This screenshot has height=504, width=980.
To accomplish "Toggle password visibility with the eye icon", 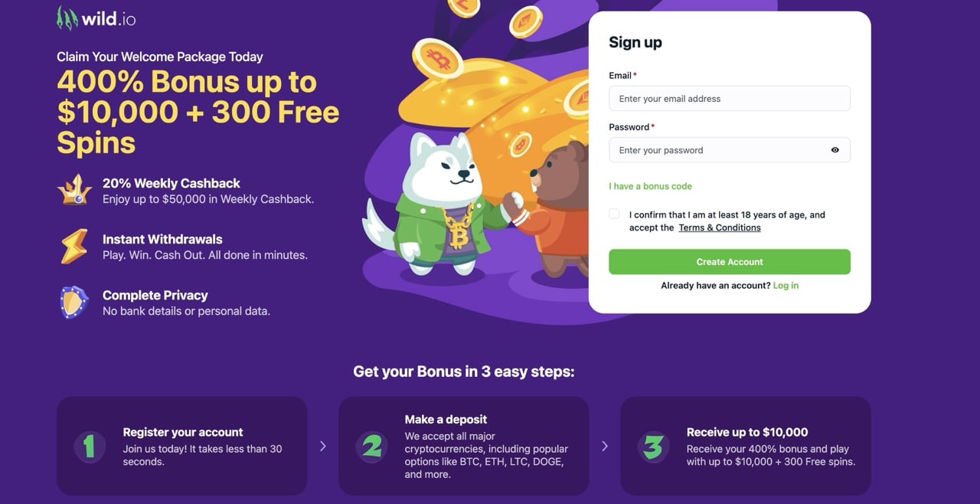I will coord(837,150).
